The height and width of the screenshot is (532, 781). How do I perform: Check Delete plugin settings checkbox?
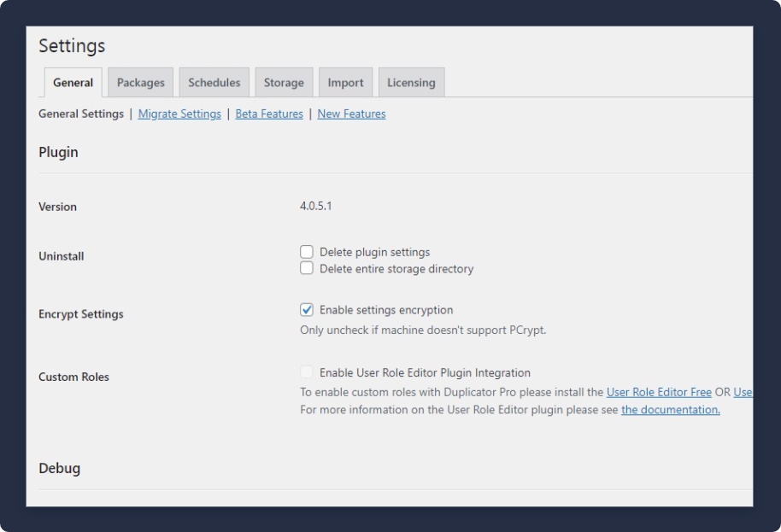pos(307,252)
